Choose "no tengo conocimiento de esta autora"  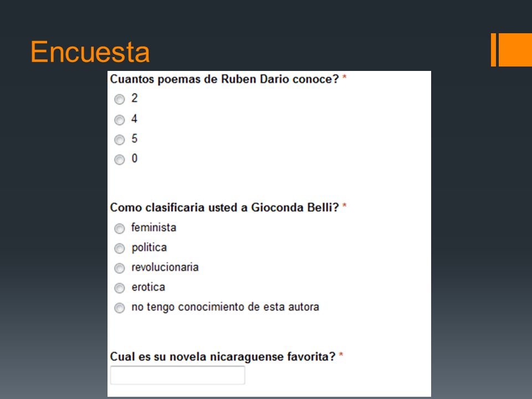120,308
